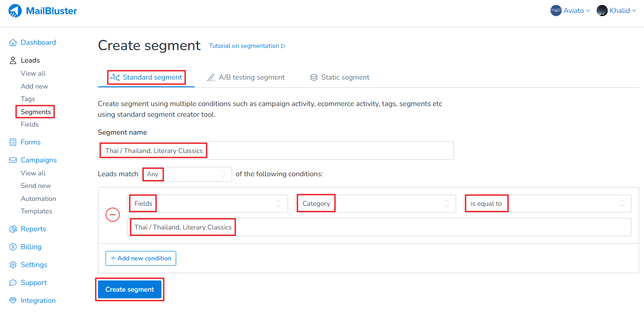
Task: Switch to Static segment tab
Action: tap(340, 77)
